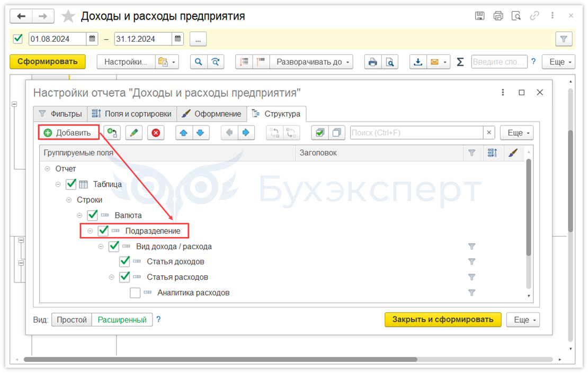Toggle the Валюта checkbox
The width and height of the screenshot is (588, 373).
[92, 215]
